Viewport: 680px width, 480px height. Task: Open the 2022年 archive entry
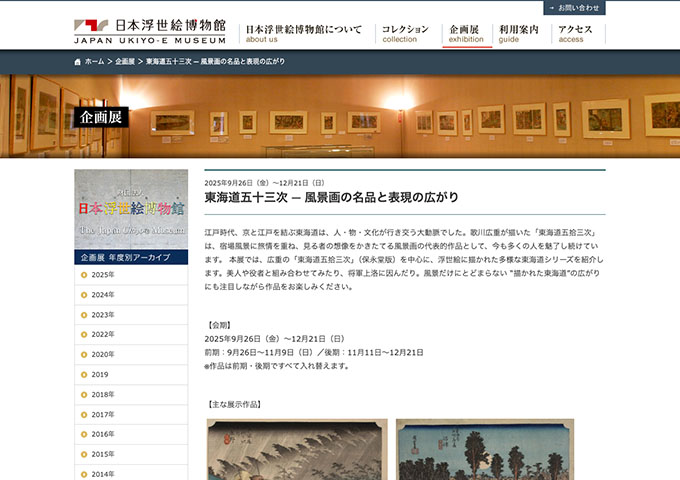(103, 335)
